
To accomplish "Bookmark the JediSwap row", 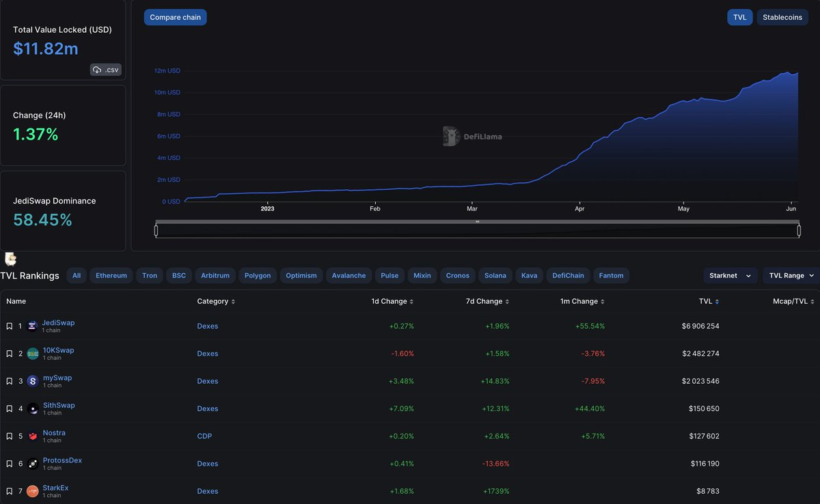I will pos(9,326).
